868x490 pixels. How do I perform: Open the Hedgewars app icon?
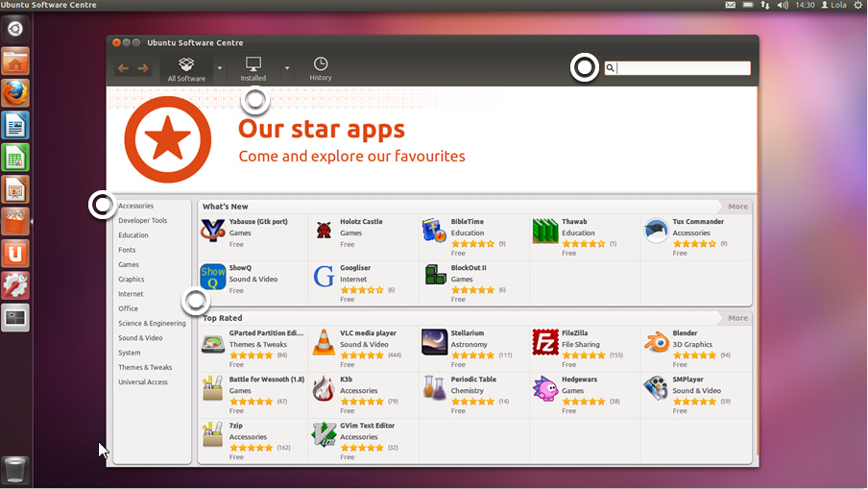pos(545,389)
